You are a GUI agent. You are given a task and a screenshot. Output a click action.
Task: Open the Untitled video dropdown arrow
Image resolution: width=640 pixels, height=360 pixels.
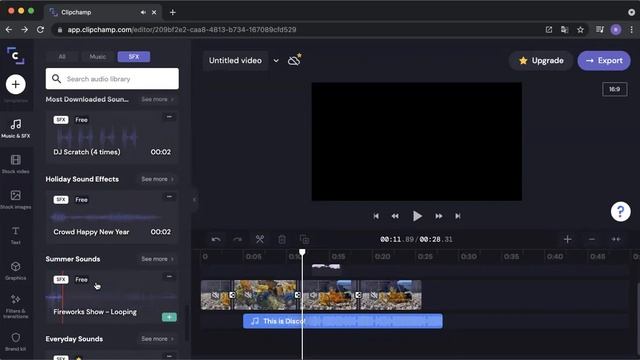pyautogui.click(x=276, y=60)
